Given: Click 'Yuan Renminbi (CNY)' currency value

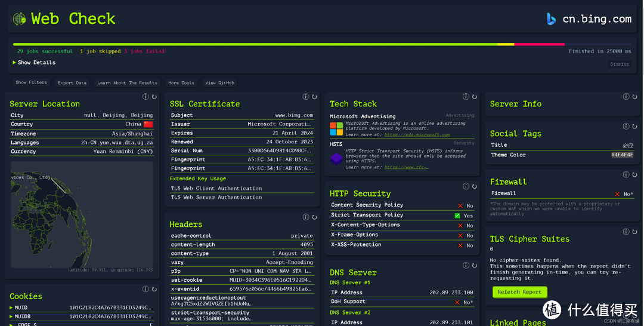Looking at the screenshot, I should pos(123,151).
